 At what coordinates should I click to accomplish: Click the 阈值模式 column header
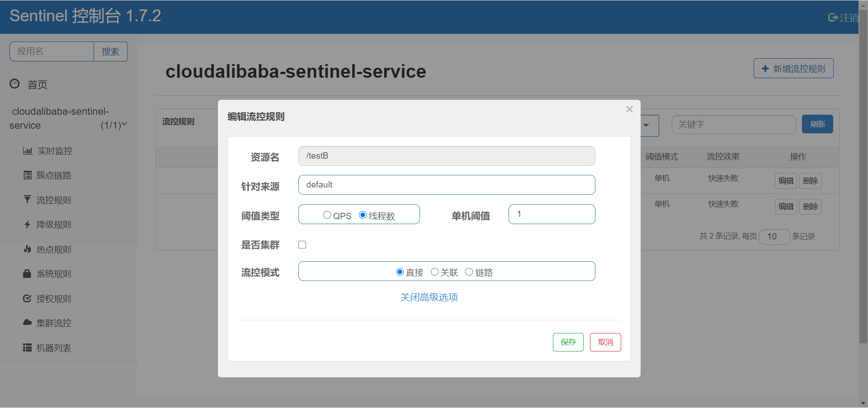[x=662, y=157]
